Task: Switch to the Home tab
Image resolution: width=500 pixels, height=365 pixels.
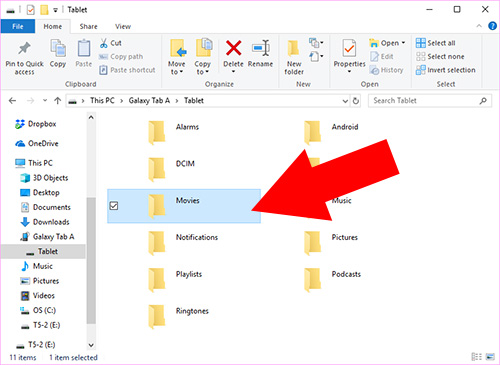Action: tap(53, 26)
